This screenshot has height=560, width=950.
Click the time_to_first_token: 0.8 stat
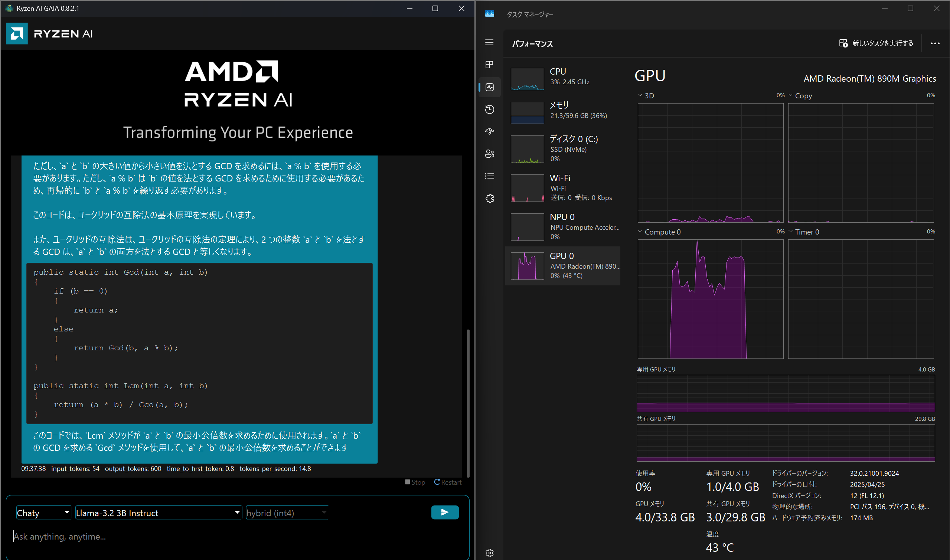[x=200, y=468]
